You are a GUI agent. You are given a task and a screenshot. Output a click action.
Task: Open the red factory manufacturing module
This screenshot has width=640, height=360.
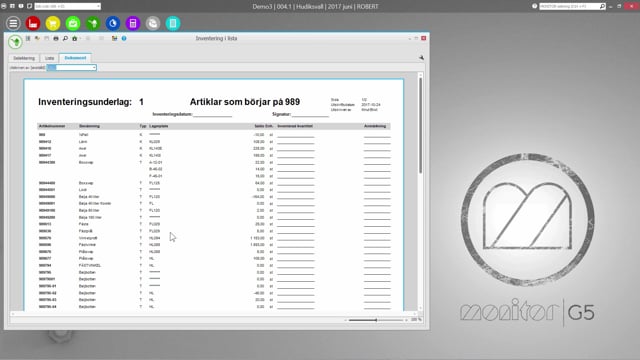(33, 23)
